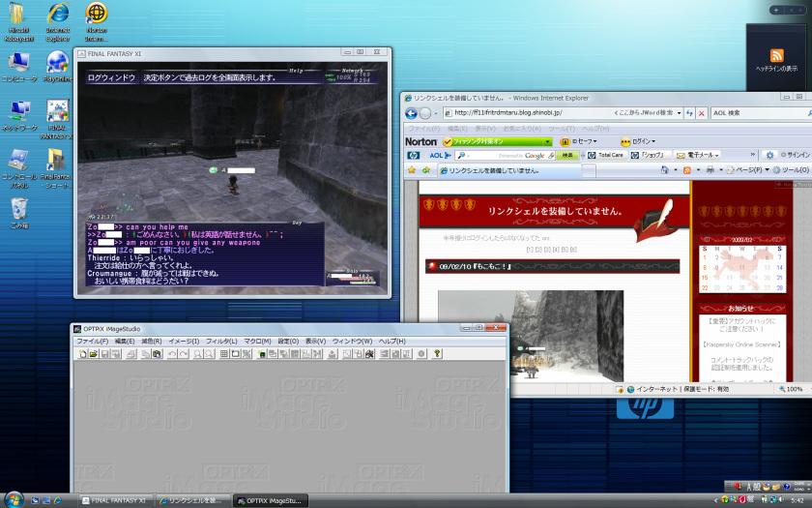This screenshot has width=812, height=508.
Task: Open the IE address bar dropdown arrow
Action: (x=679, y=113)
